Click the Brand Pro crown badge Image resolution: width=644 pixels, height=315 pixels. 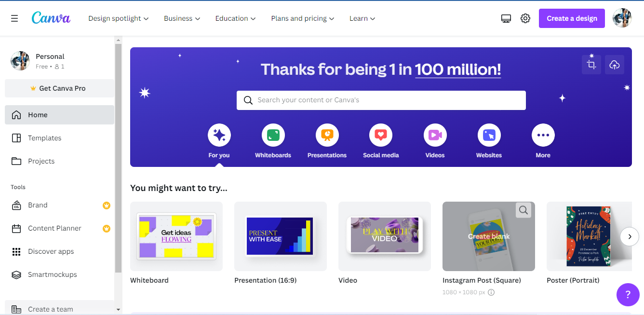click(x=107, y=205)
